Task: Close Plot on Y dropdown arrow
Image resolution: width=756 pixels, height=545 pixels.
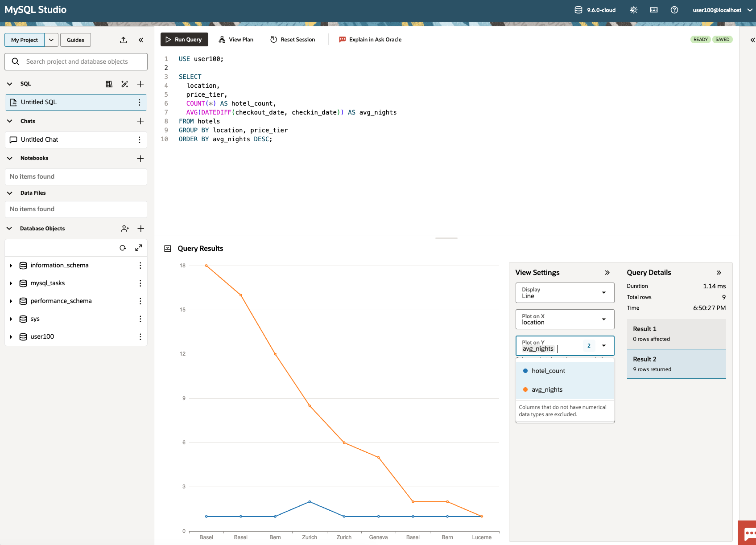Action: [x=604, y=346]
